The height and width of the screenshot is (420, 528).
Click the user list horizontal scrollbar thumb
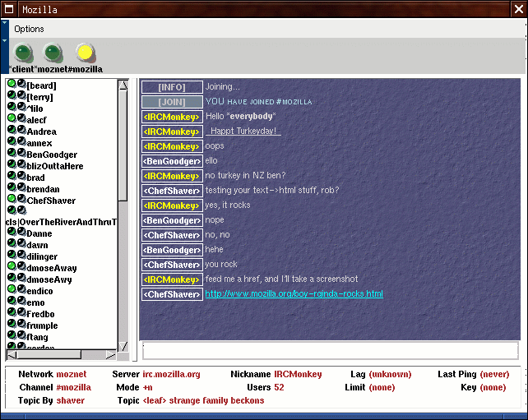click(49, 355)
